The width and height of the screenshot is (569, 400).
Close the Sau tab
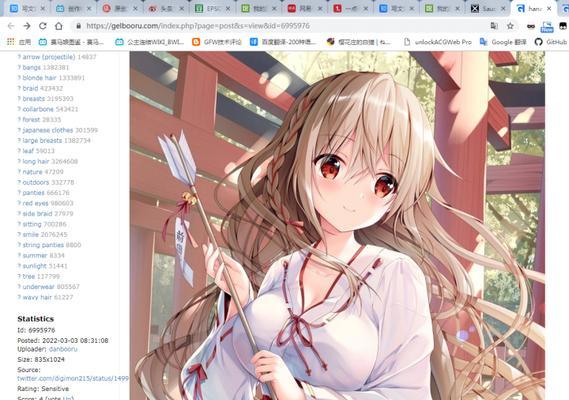(x=503, y=9)
